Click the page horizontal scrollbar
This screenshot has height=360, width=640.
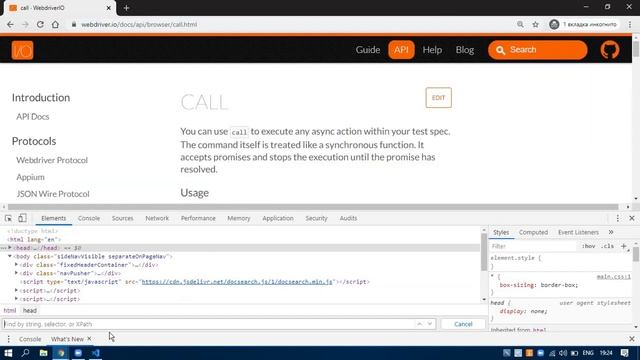pyautogui.click(x=313, y=207)
